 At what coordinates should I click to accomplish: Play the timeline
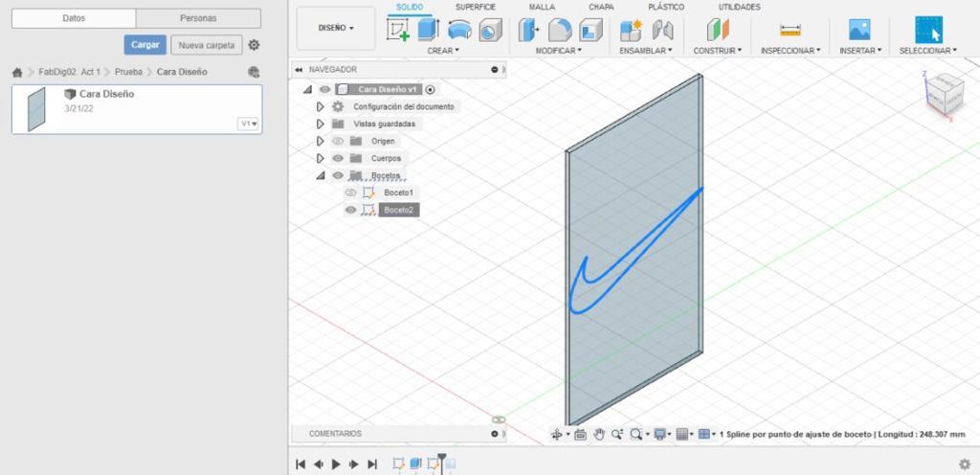336,464
